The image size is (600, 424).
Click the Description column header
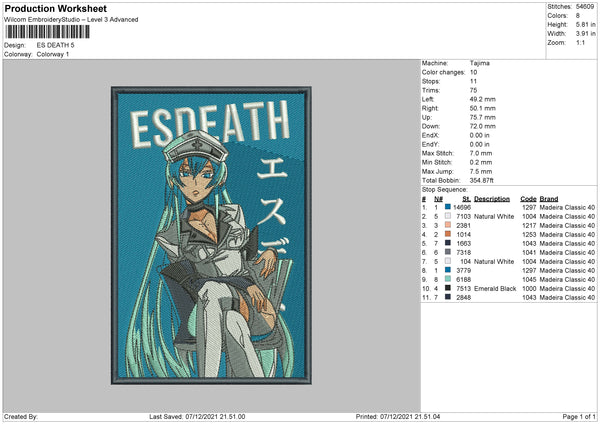click(492, 199)
